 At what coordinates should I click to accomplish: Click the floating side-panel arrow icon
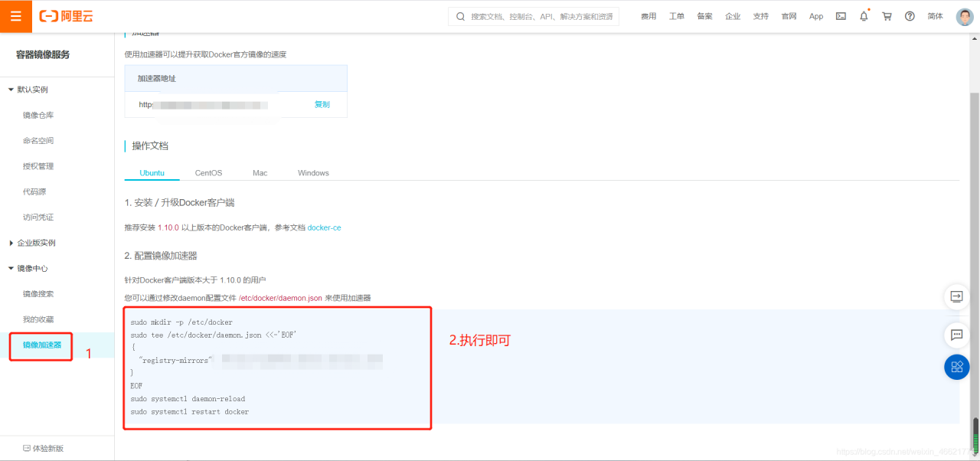(x=956, y=296)
